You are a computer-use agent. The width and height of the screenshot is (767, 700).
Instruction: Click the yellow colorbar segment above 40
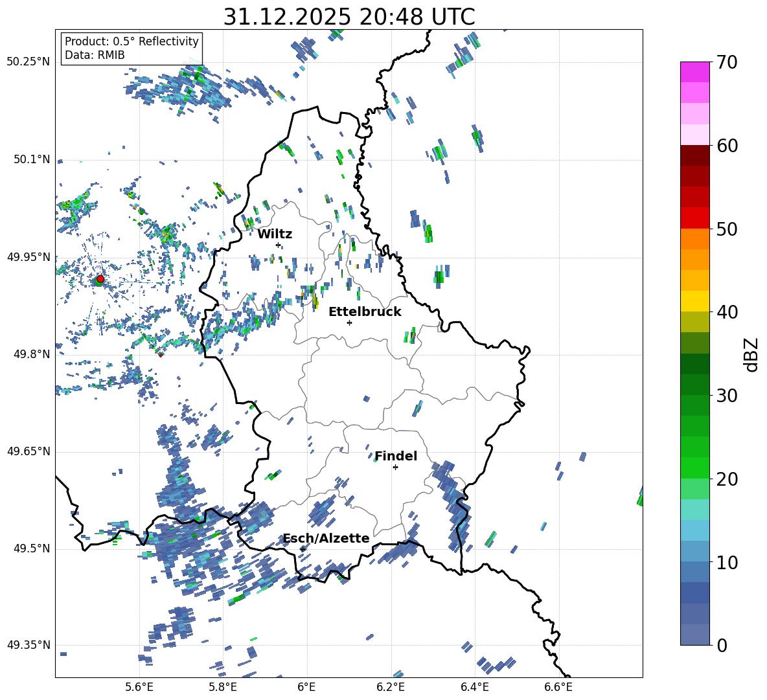pos(694,301)
